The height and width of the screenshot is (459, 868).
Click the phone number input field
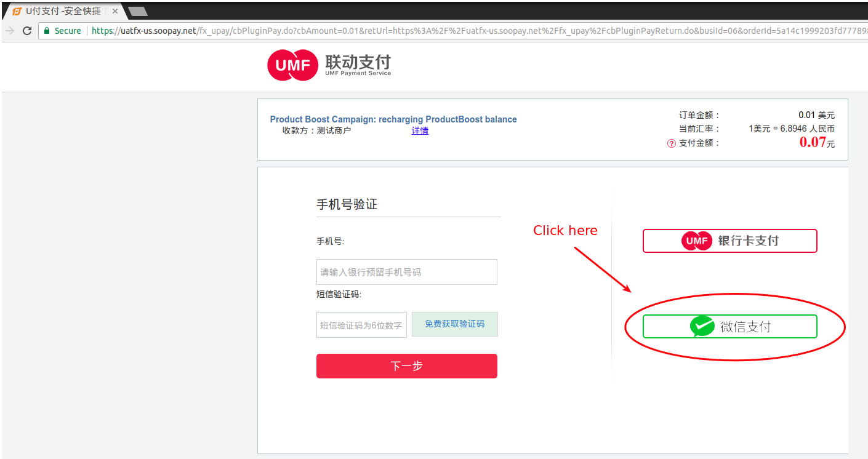(x=406, y=271)
